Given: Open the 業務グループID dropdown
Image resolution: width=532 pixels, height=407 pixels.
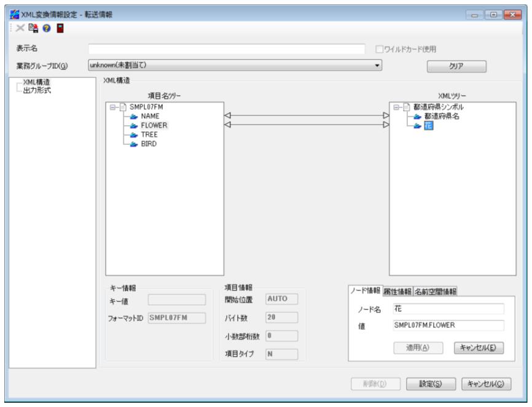Looking at the screenshot, I should 378,65.
